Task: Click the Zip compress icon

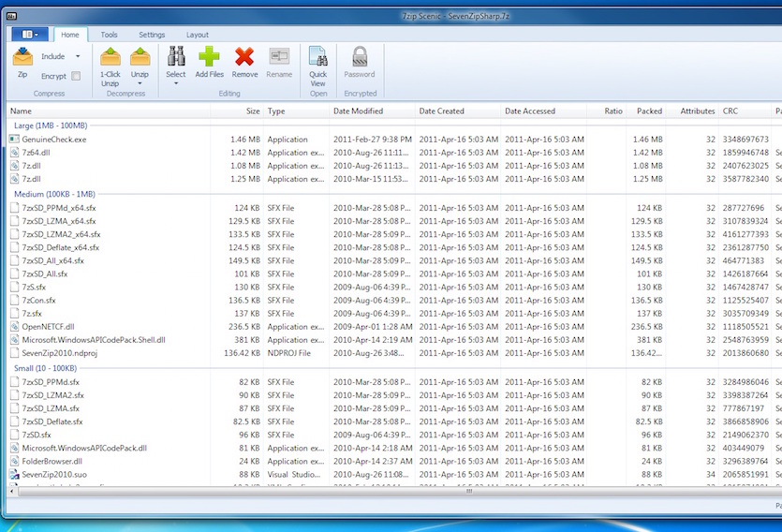Action: point(22,57)
